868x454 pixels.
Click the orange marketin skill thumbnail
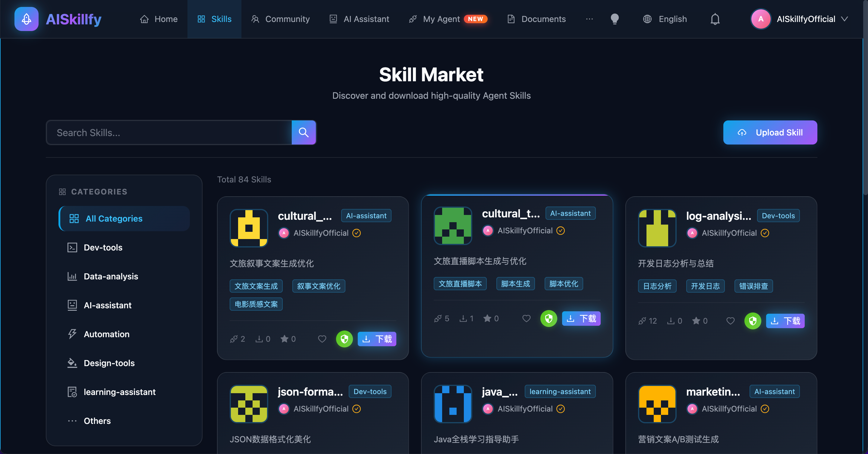657,404
